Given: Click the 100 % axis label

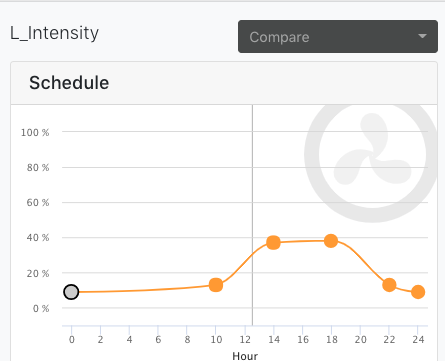Looking at the screenshot, I should (35, 132).
